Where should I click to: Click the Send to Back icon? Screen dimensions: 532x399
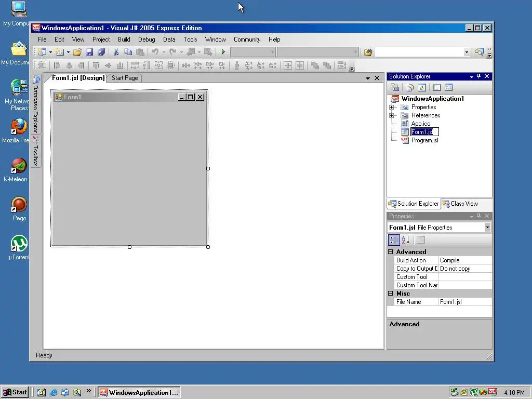point(327,65)
